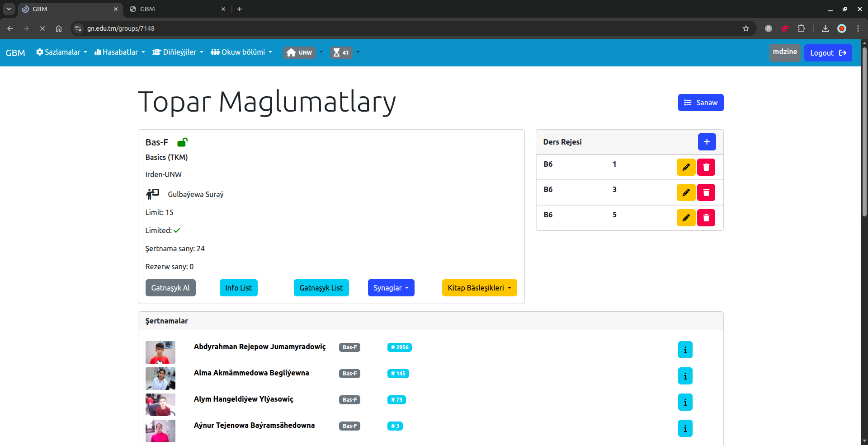
Task: Open the browser extensions puzzle icon
Action: (x=801, y=28)
